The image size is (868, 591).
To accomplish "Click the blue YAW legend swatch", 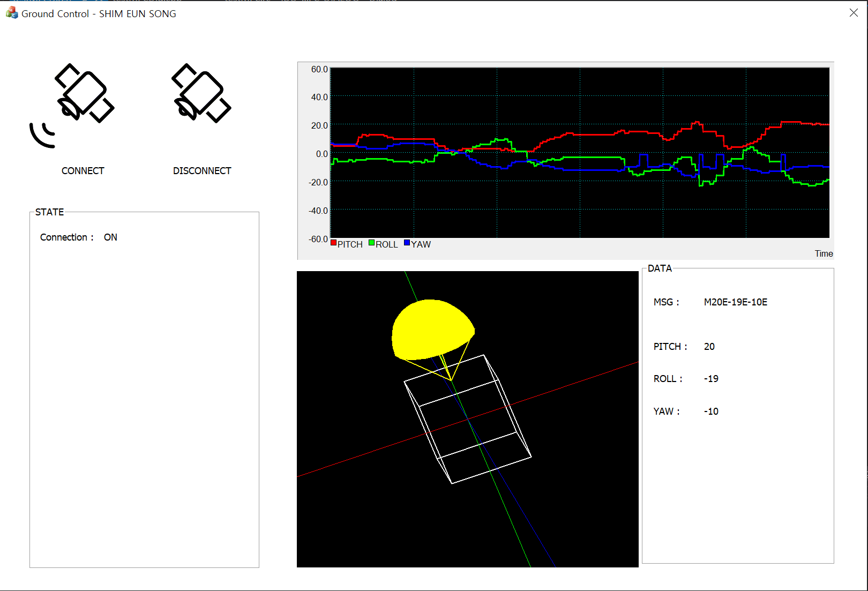I will click(x=407, y=243).
